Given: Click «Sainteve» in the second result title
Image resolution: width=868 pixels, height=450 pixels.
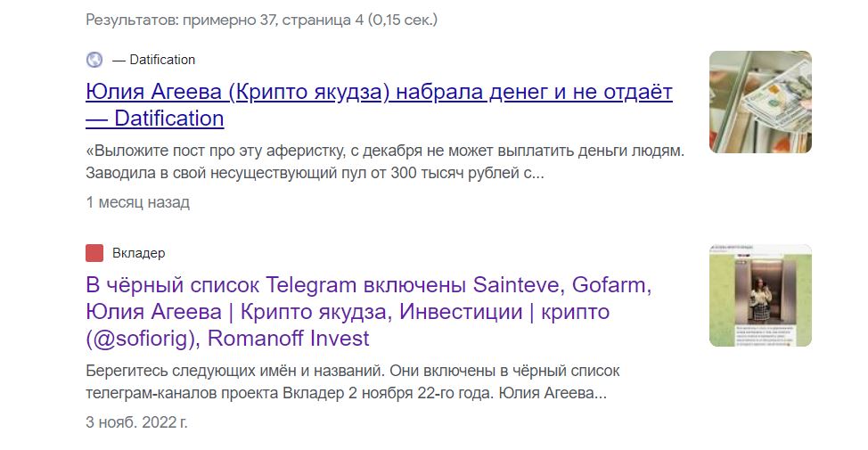Looking at the screenshot, I should click(x=518, y=286).
